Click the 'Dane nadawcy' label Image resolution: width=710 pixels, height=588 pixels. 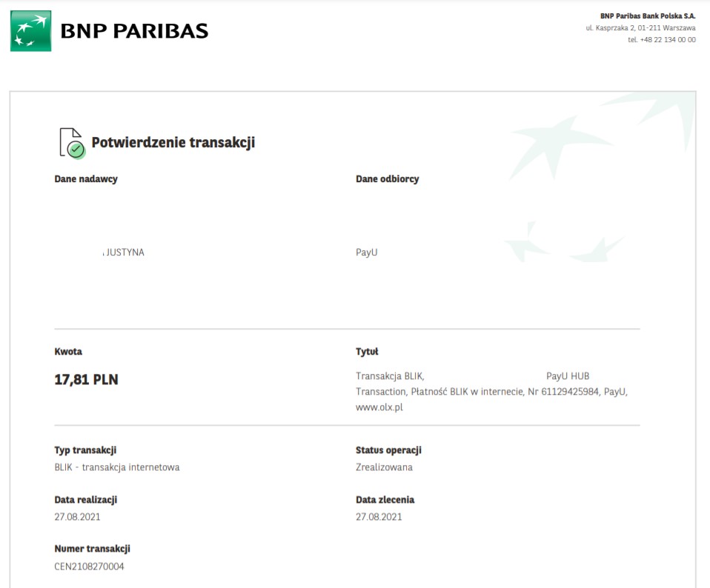point(86,179)
